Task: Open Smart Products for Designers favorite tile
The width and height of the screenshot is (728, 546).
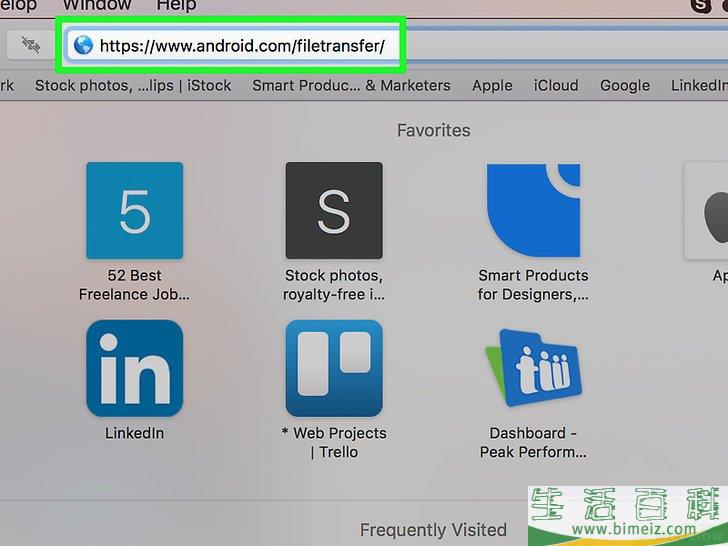Action: (x=533, y=210)
